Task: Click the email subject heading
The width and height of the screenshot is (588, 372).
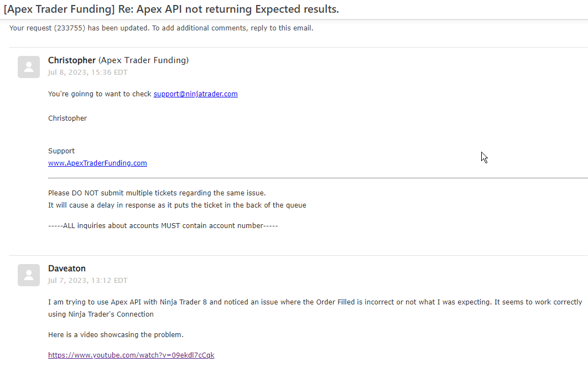Action: (171, 9)
